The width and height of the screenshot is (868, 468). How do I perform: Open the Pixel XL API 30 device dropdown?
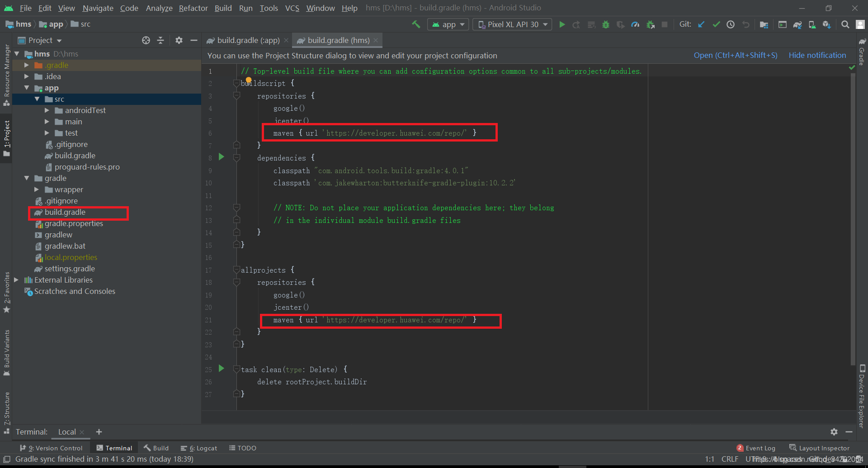(512, 24)
